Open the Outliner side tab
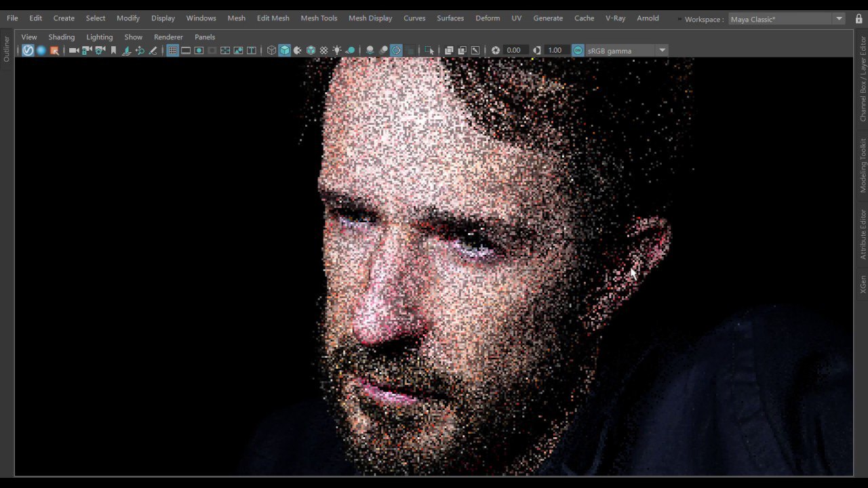 click(x=7, y=49)
